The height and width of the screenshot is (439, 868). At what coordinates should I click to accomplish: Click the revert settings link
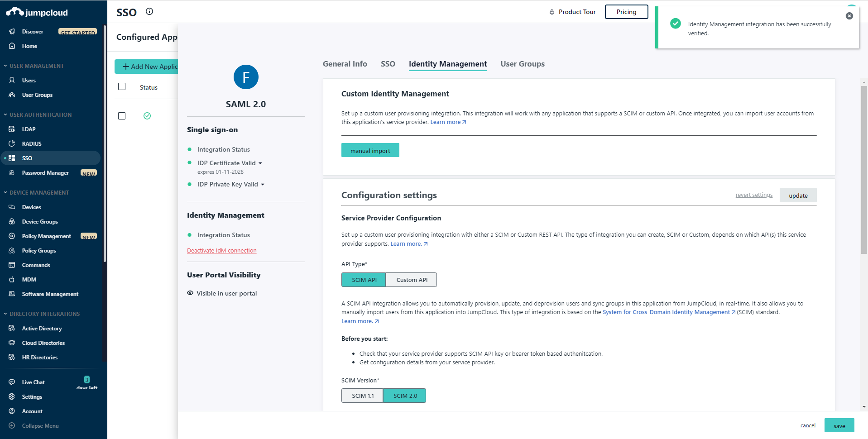tap(754, 195)
